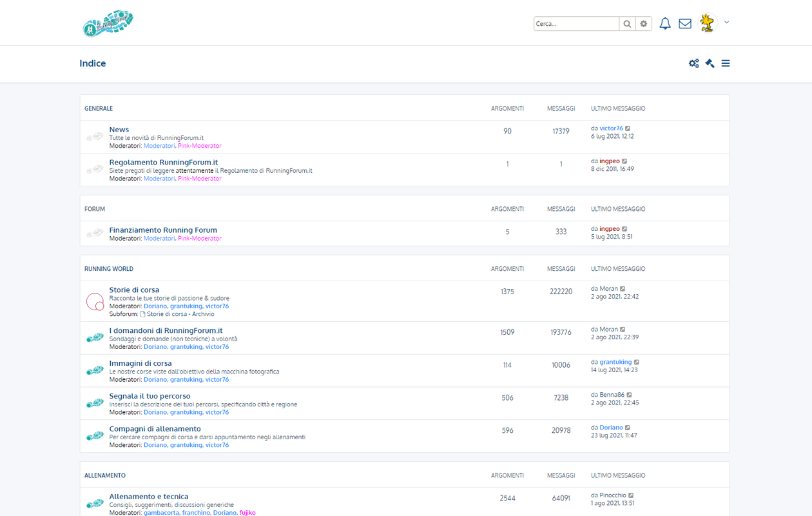Open Finanziamento Running Forum
The height and width of the screenshot is (516, 812).
(x=163, y=230)
